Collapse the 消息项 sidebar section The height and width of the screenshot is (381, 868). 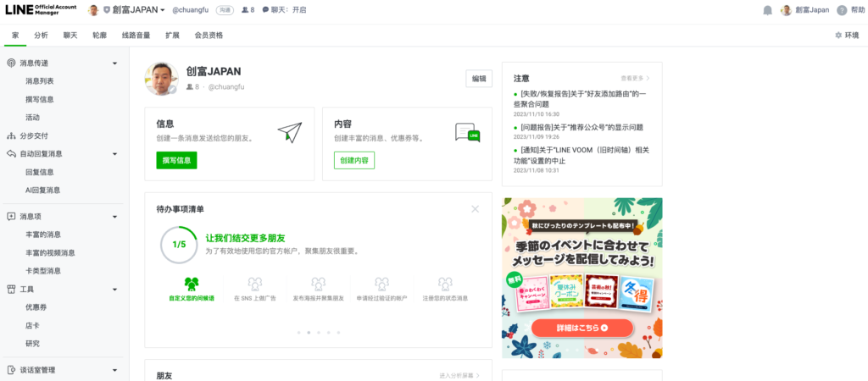pos(115,216)
